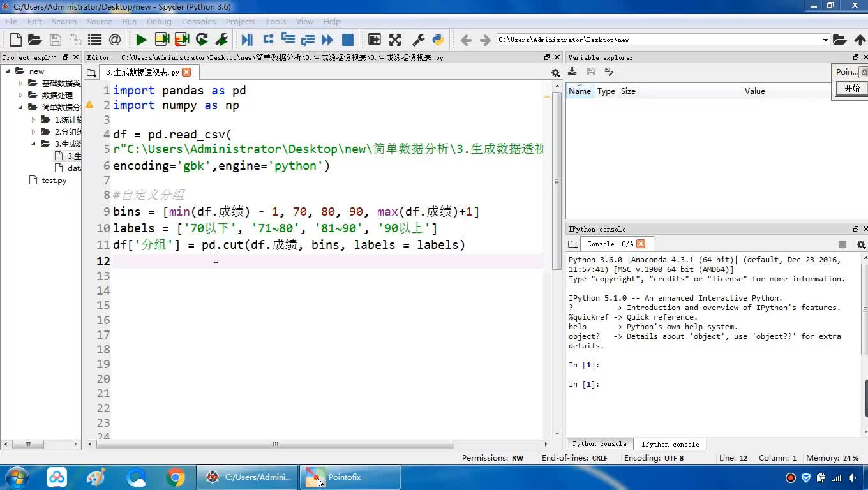Click the blue Stop debugging square
The image size is (868, 490).
click(348, 40)
